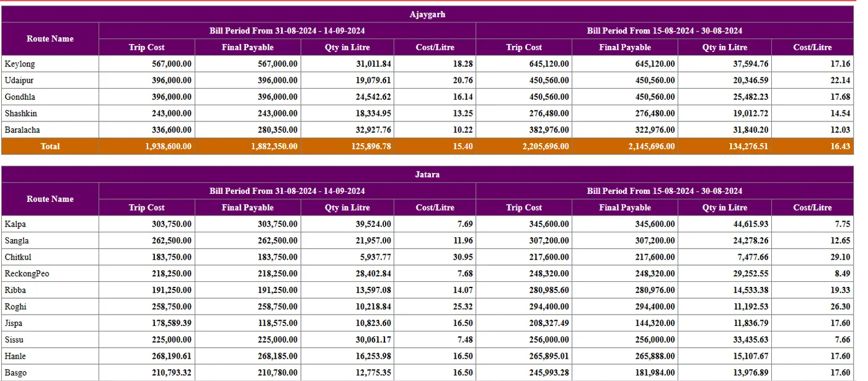Select Gondhla quantity value 24,542.62

[x=374, y=97]
